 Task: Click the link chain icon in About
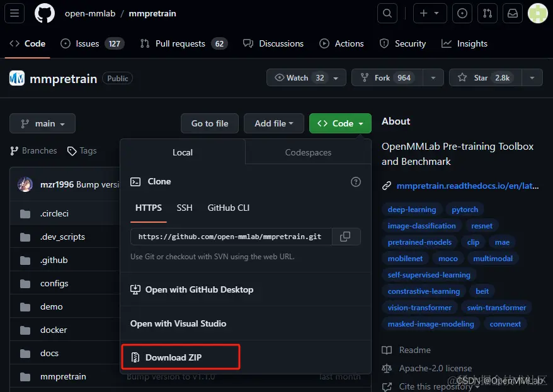coord(387,186)
